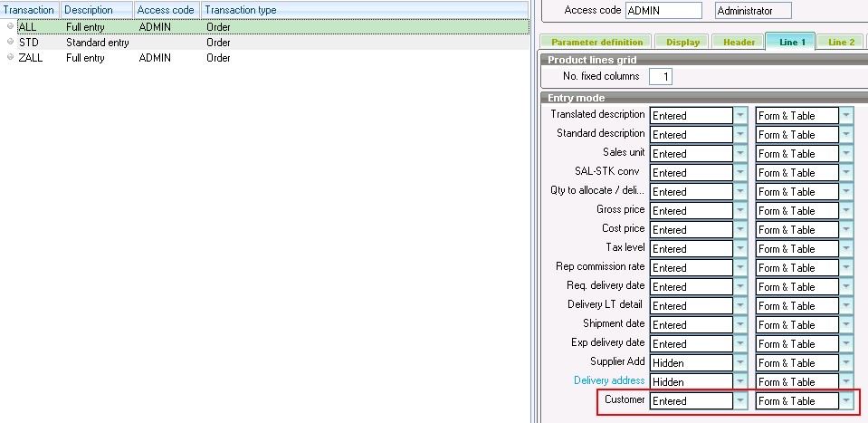Open Standard description Form & Table dropdown
The height and width of the screenshot is (423, 868).
pos(846,135)
